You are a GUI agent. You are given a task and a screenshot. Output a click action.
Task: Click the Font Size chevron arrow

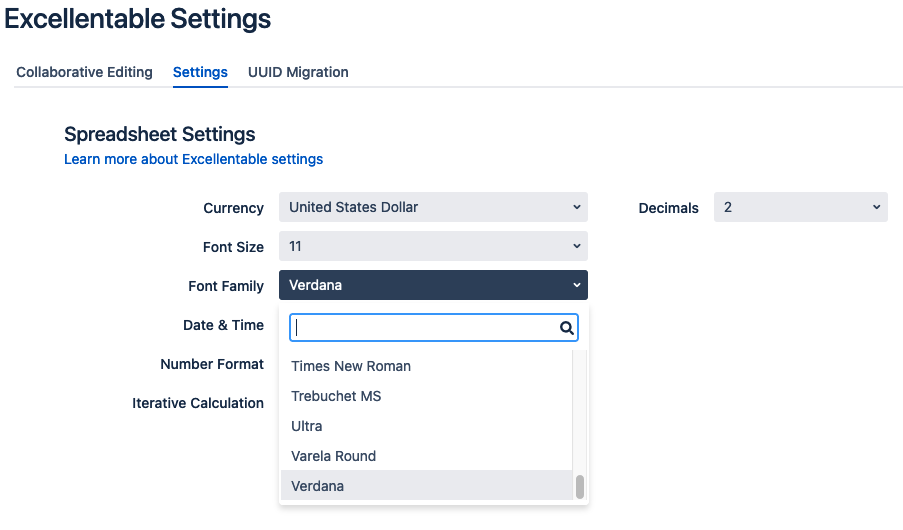576,246
